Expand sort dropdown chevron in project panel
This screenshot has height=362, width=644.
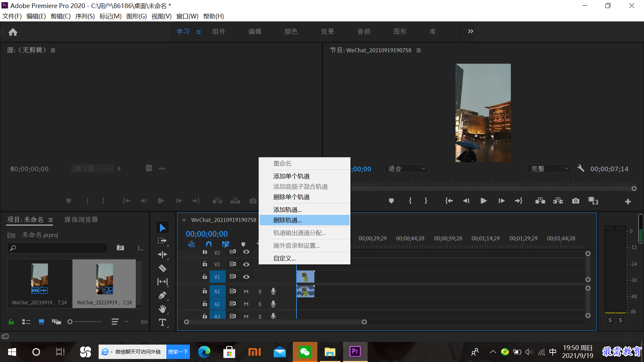[126, 321]
